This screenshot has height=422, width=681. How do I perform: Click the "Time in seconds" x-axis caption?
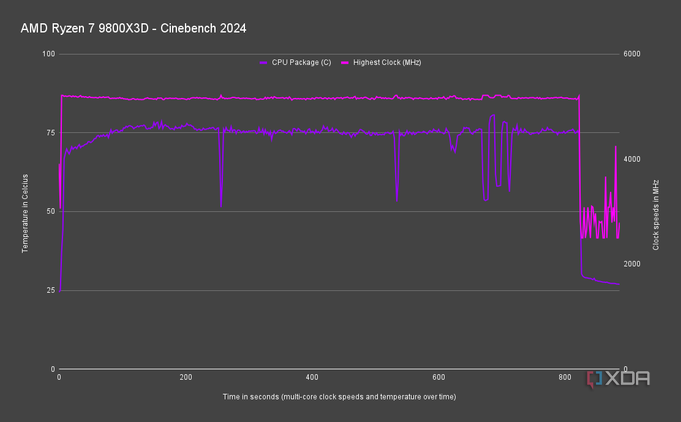coord(339,397)
